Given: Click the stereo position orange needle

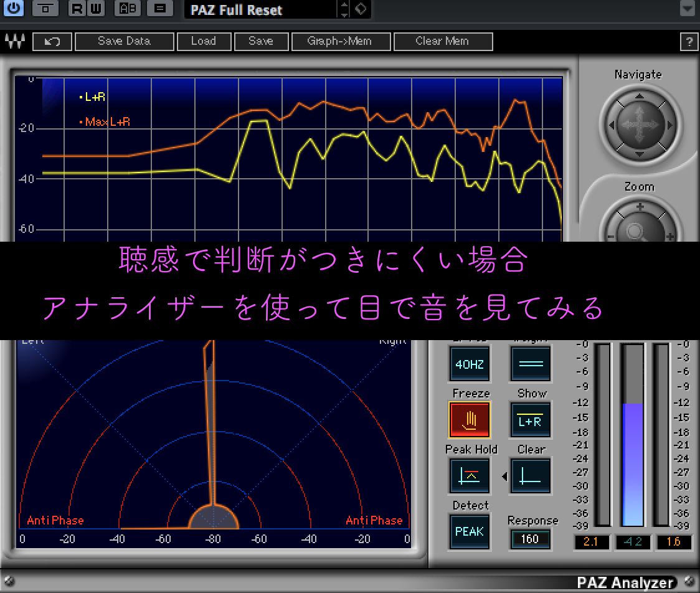Looking at the screenshot, I should pos(209,424).
